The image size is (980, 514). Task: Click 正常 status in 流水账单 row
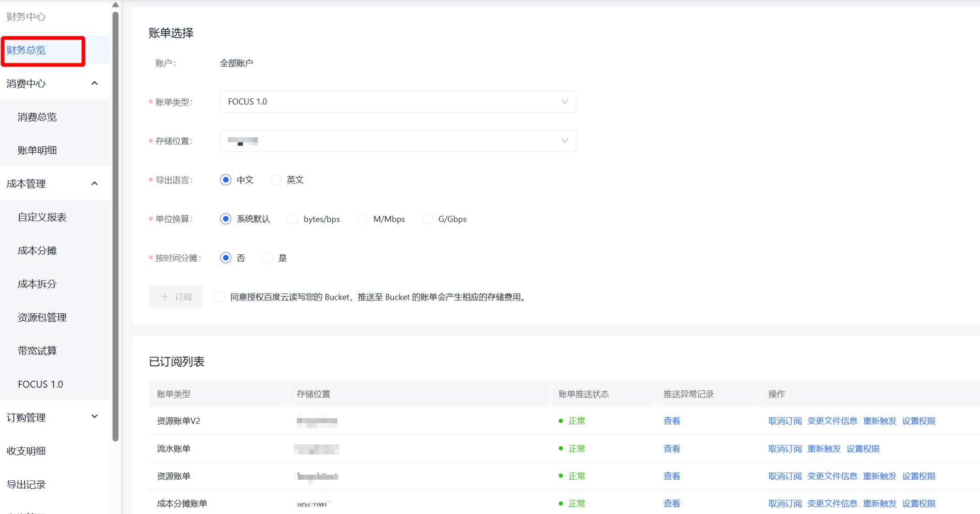577,448
